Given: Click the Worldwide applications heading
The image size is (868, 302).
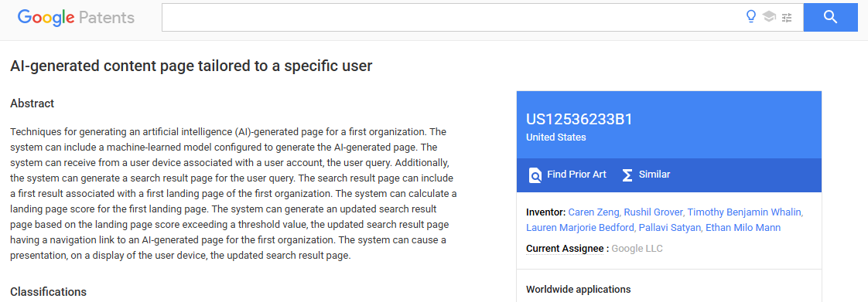Looking at the screenshot, I should [x=578, y=290].
